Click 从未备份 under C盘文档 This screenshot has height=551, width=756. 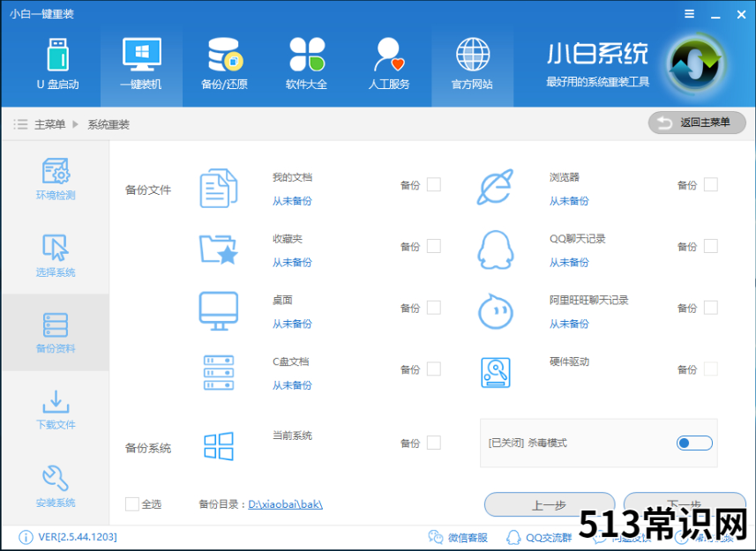click(292, 385)
